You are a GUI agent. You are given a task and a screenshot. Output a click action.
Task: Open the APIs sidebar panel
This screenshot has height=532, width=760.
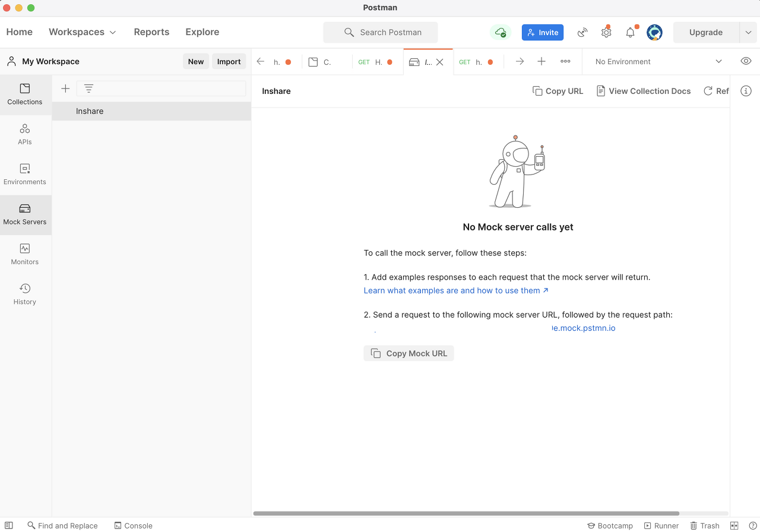tap(25, 135)
